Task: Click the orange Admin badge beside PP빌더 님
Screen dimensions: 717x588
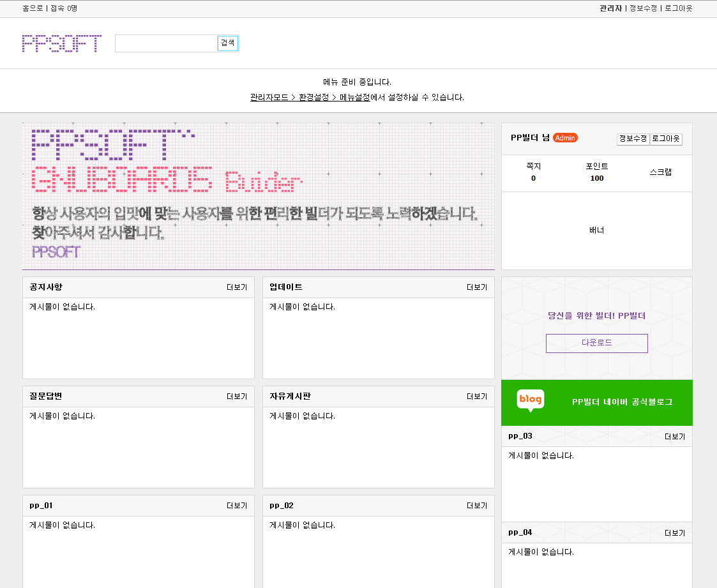Action: (566, 137)
